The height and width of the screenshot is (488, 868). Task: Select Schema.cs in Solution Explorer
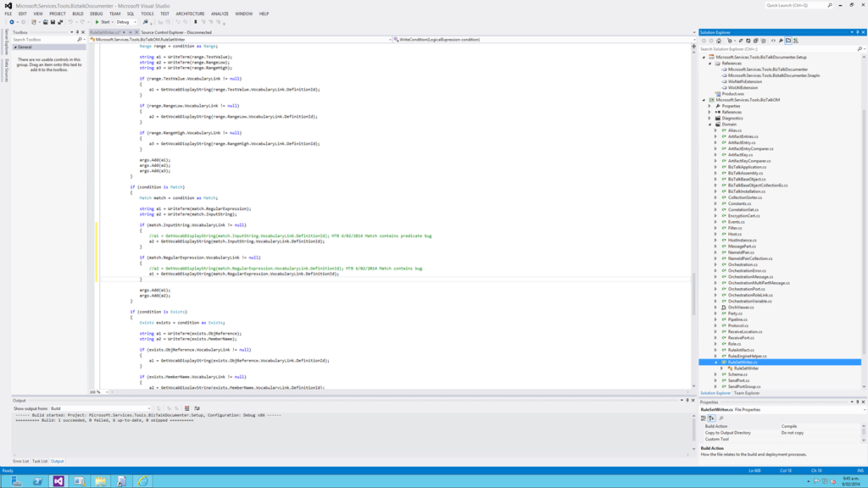[737, 374]
